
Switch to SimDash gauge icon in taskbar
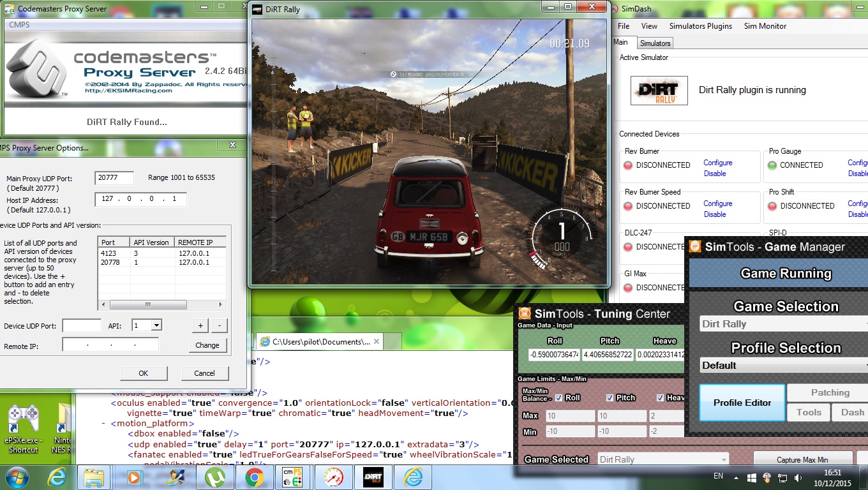333,477
